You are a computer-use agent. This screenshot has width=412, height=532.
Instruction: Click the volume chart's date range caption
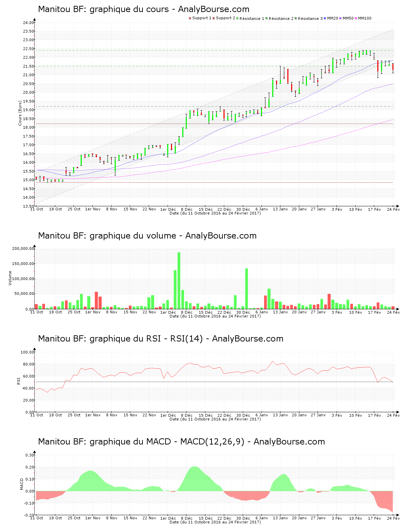[215, 316]
